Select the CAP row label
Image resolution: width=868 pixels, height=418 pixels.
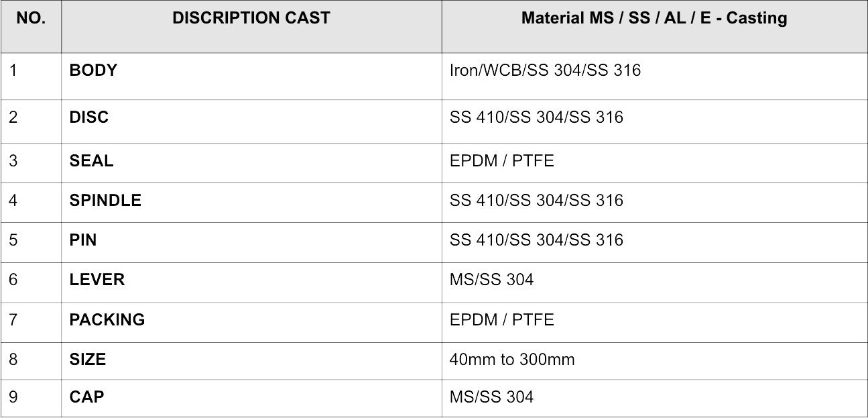[x=87, y=397]
